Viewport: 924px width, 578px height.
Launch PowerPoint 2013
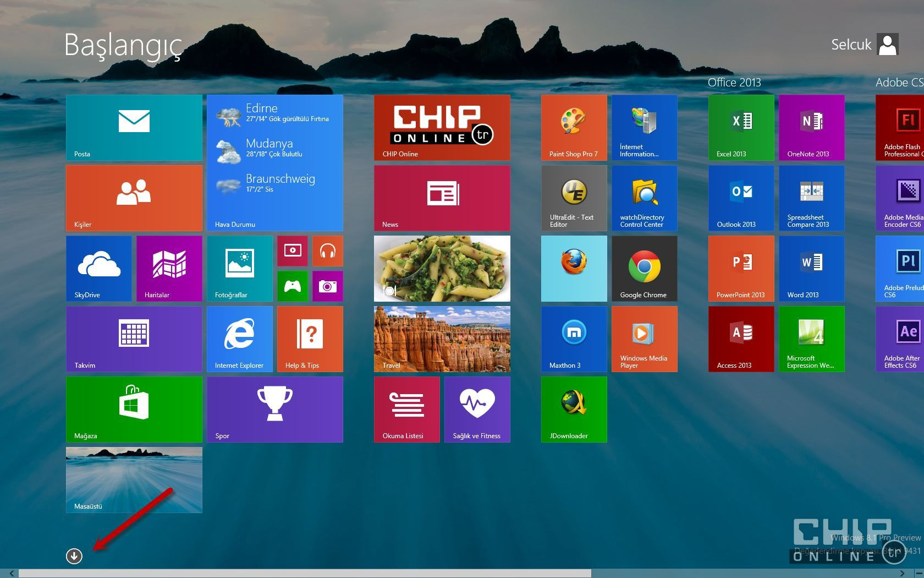coord(741,269)
